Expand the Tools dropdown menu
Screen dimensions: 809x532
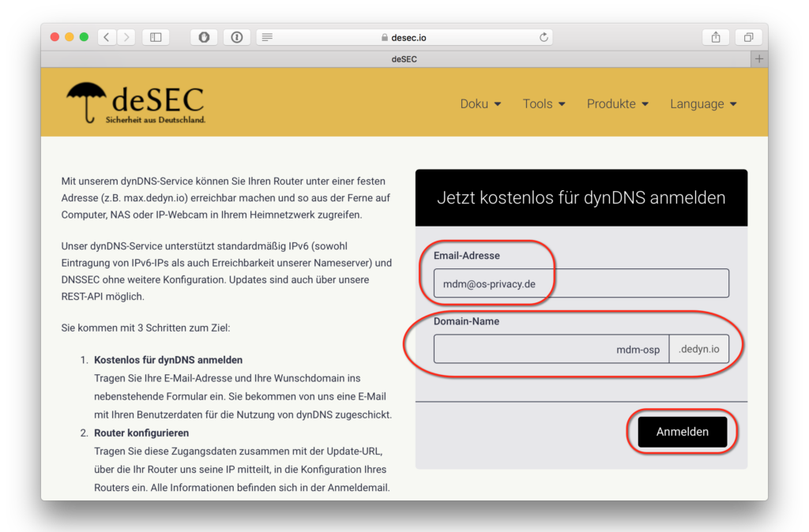click(x=544, y=104)
